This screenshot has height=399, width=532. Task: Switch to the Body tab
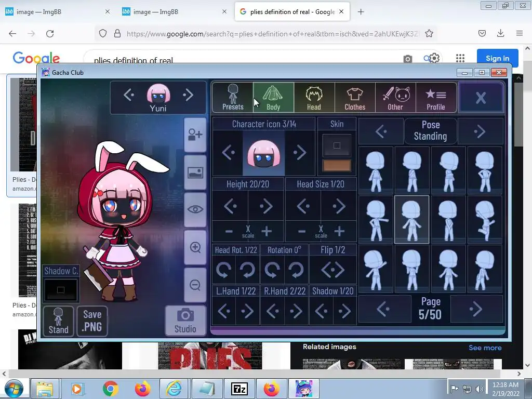(x=273, y=97)
